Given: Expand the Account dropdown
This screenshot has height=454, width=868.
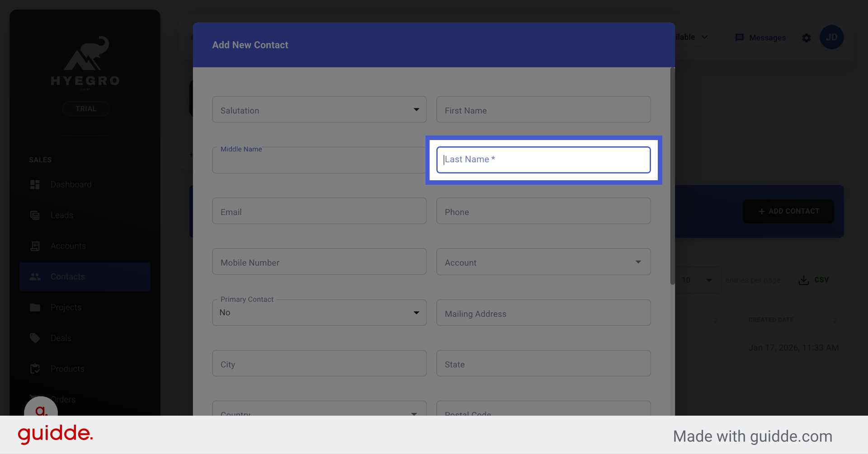Looking at the screenshot, I should coord(543,262).
